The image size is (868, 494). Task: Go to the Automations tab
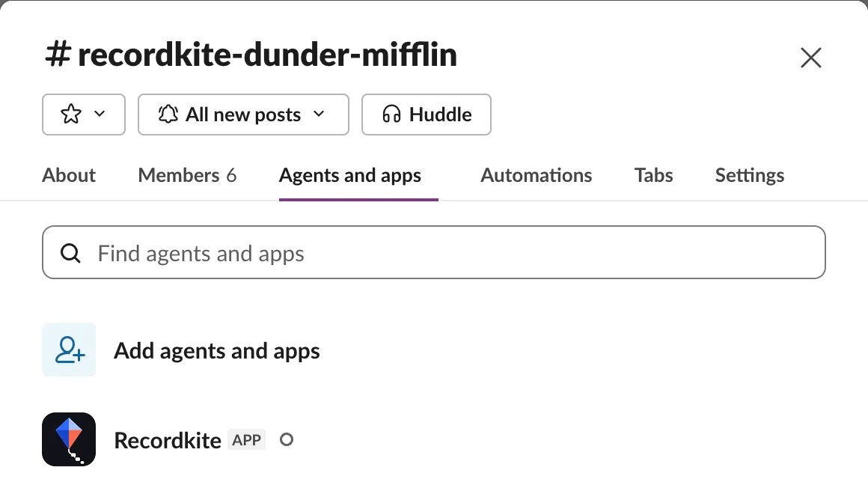(536, 175)
